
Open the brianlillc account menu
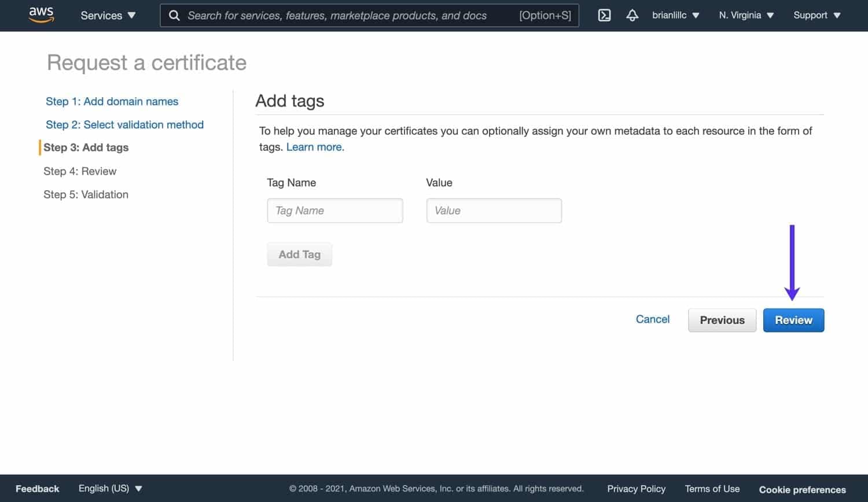675,16
